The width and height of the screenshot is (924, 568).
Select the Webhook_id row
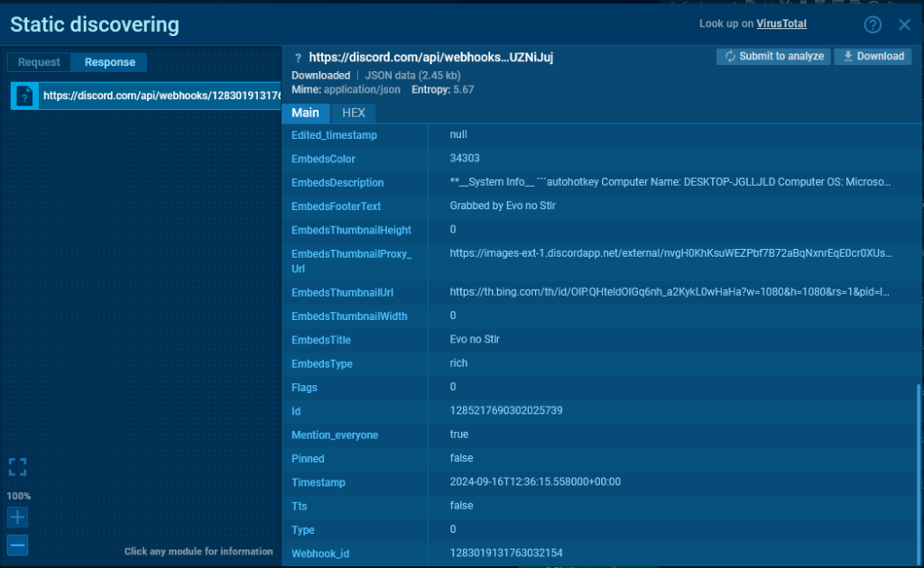596,553
